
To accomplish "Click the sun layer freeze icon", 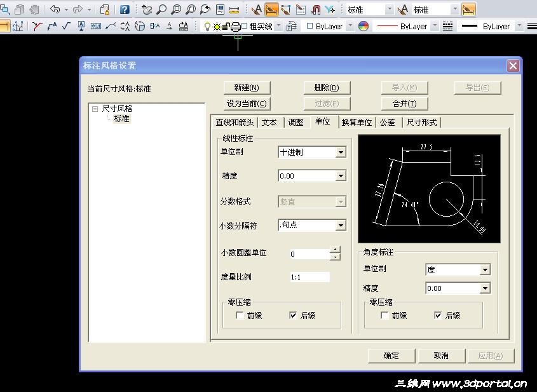I will coord(217,26).
